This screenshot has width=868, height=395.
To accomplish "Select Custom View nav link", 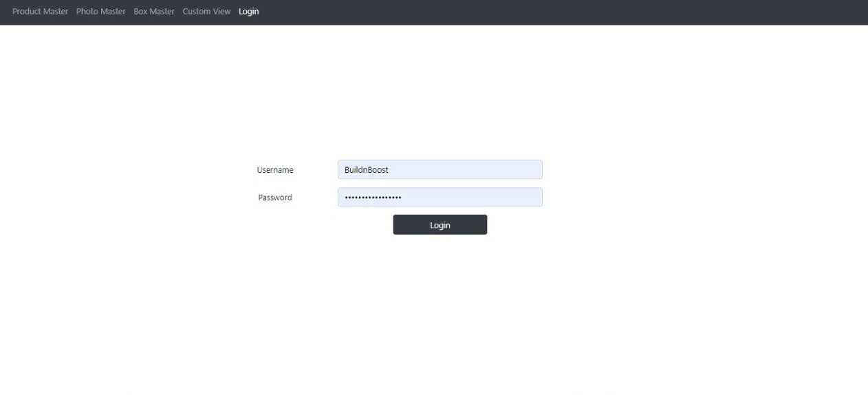I will tap(206, 12).
